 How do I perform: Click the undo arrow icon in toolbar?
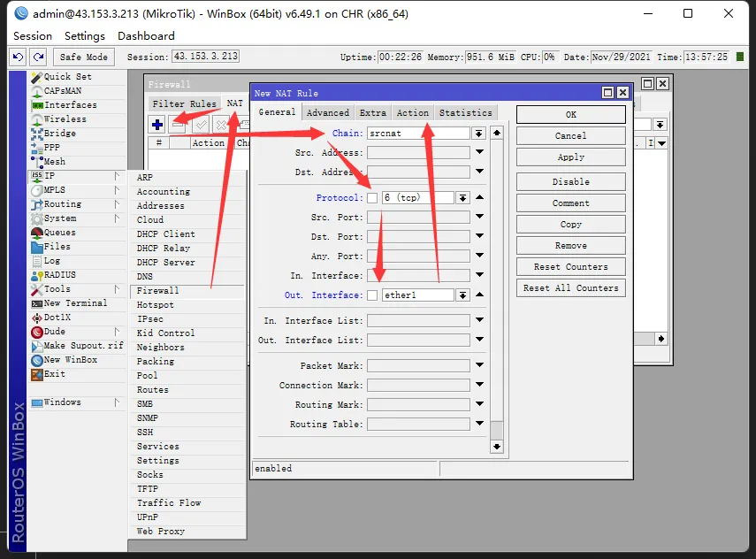[x=19, y=57]
